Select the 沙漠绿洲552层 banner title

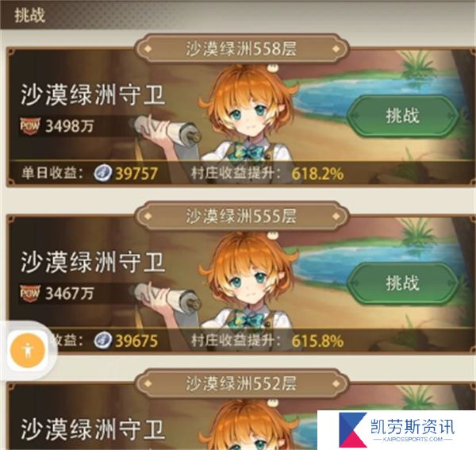click(242, 383)
